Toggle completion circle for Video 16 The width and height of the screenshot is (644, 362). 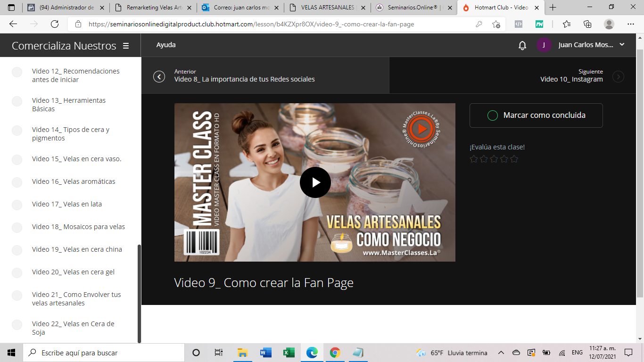click(17, 182)
